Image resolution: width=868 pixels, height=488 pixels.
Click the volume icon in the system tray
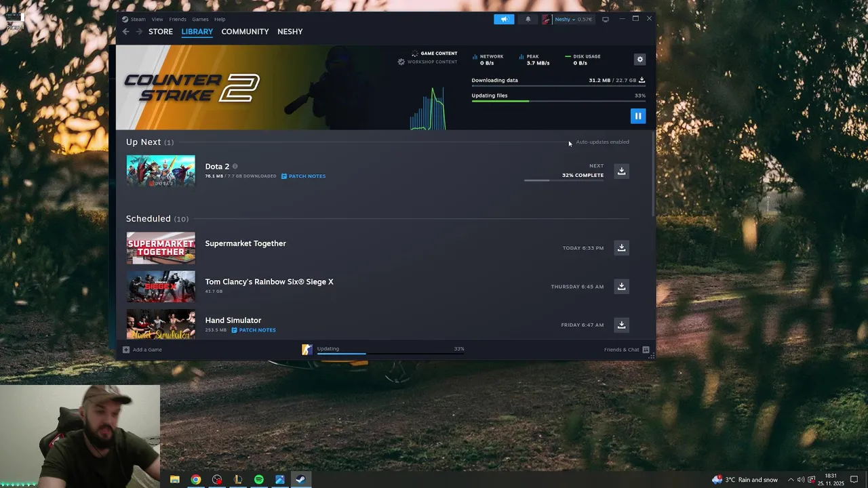click(x=801, y=480)
